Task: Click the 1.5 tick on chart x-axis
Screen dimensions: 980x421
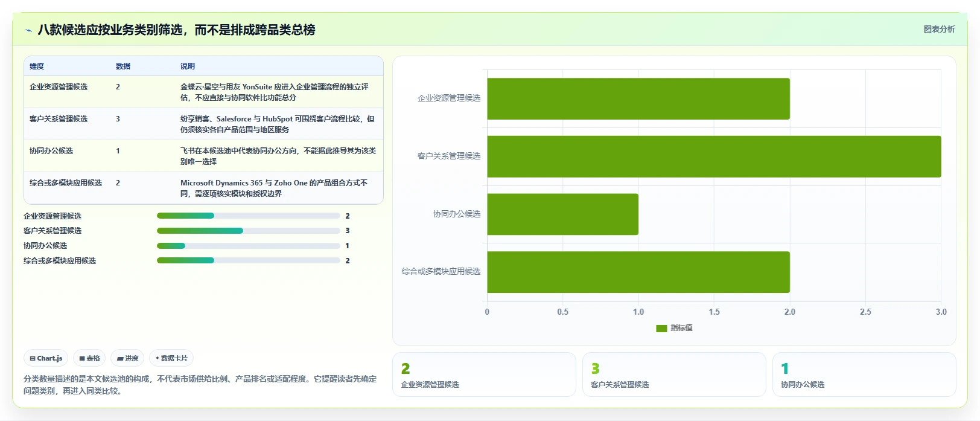Action: (x=714, y=312)
